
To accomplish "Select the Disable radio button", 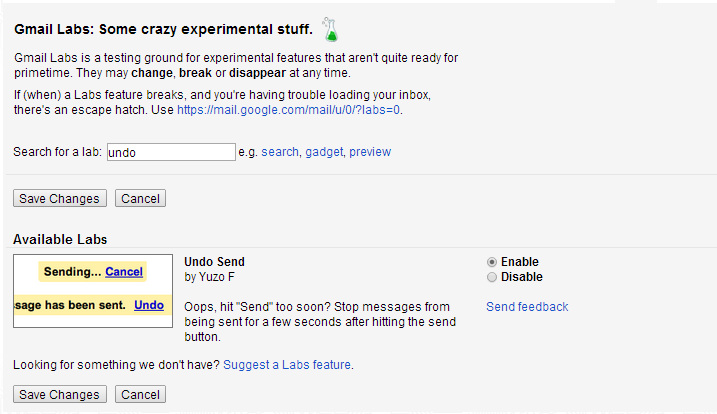I will pyautogui.click(x=492, y=277).
